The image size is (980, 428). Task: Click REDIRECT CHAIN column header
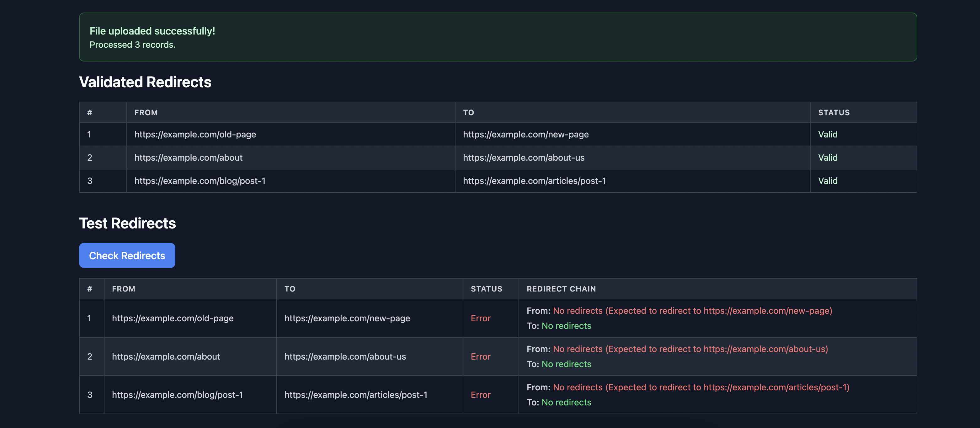coord(561,289)
